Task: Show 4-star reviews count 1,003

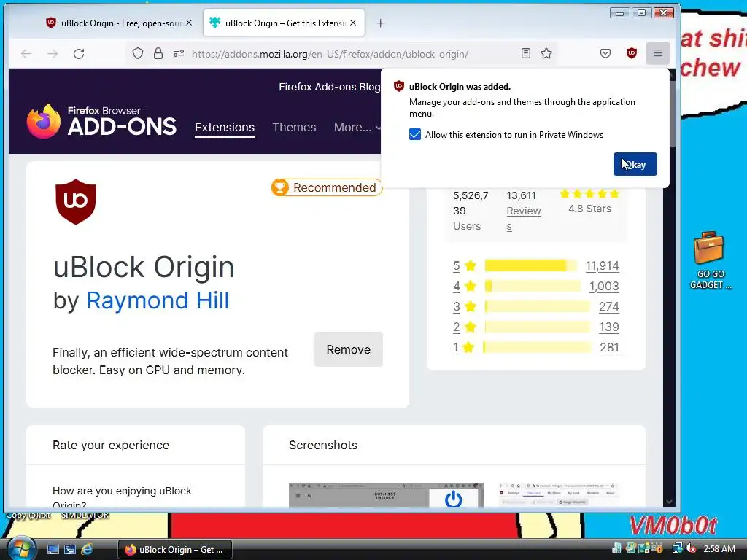Action: 603,286
